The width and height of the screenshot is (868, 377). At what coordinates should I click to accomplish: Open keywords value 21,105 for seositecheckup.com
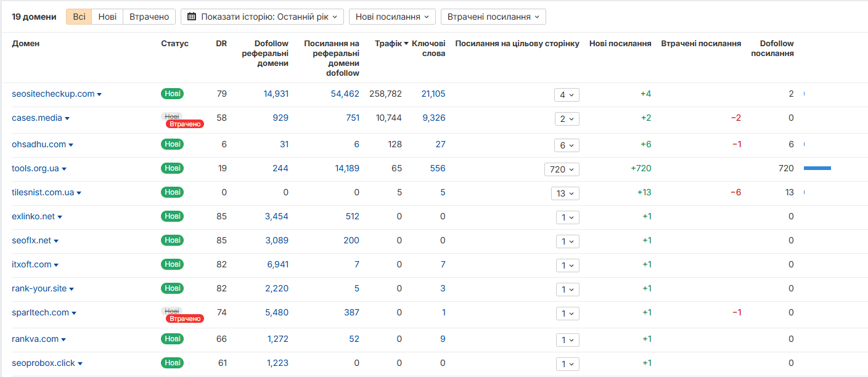pyautogui.click(x=433, y=94)
